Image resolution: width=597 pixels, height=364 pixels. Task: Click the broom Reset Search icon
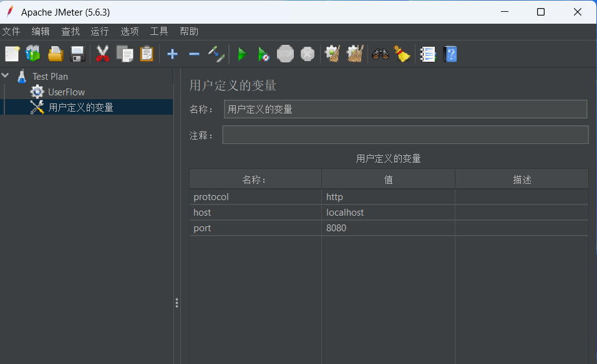coord(402,54)
